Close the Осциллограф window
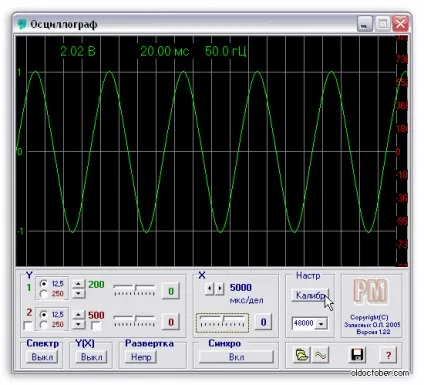 (x=401, y=24)
